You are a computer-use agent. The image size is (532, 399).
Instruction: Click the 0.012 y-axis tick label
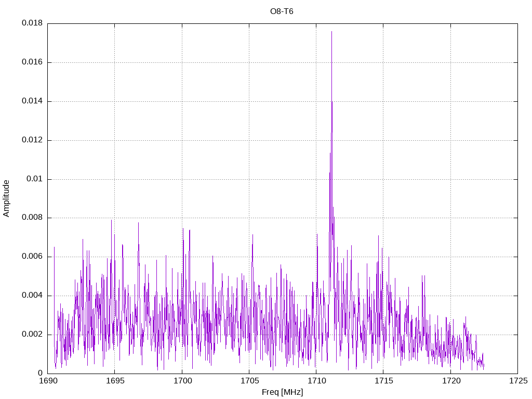point(32,140)
